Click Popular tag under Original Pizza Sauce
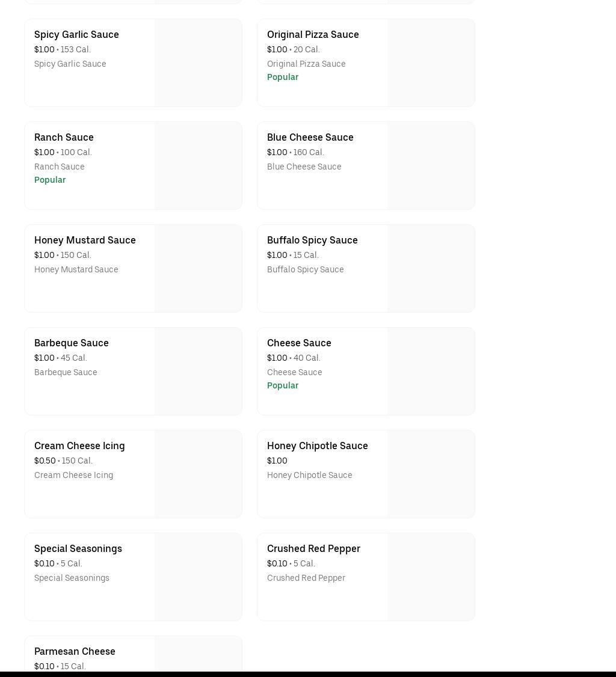The height and width of the screenshot is (677, 616). coord(283,78)
